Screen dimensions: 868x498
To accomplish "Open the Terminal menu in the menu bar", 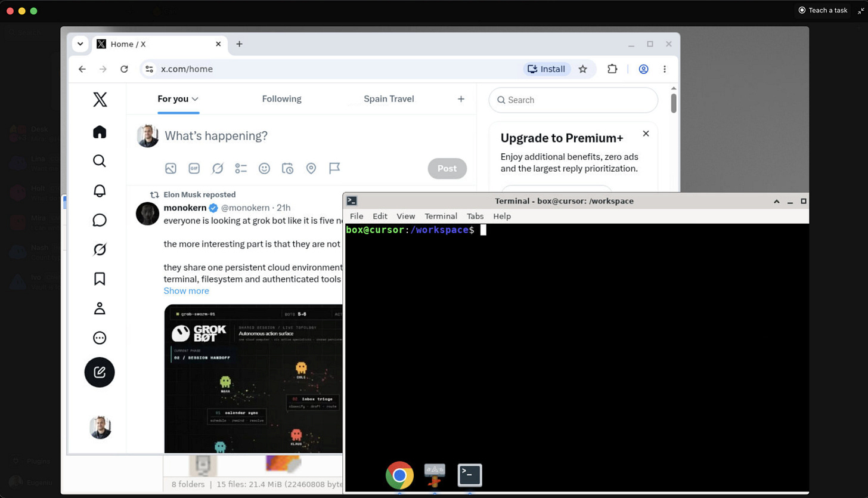I will (441, 216).
